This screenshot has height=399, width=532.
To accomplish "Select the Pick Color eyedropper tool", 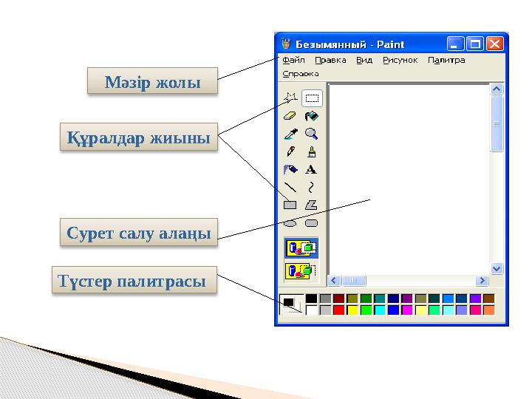I will tap(291, 134).
